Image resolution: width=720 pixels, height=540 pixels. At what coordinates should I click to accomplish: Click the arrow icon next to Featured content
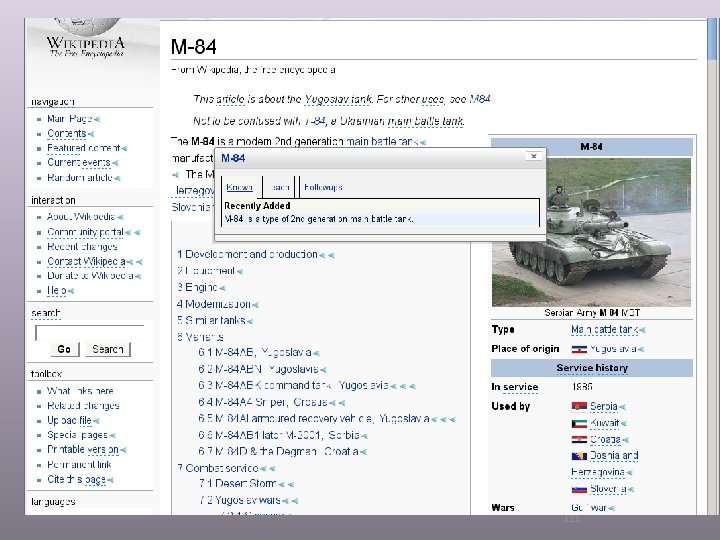[124, 149]
